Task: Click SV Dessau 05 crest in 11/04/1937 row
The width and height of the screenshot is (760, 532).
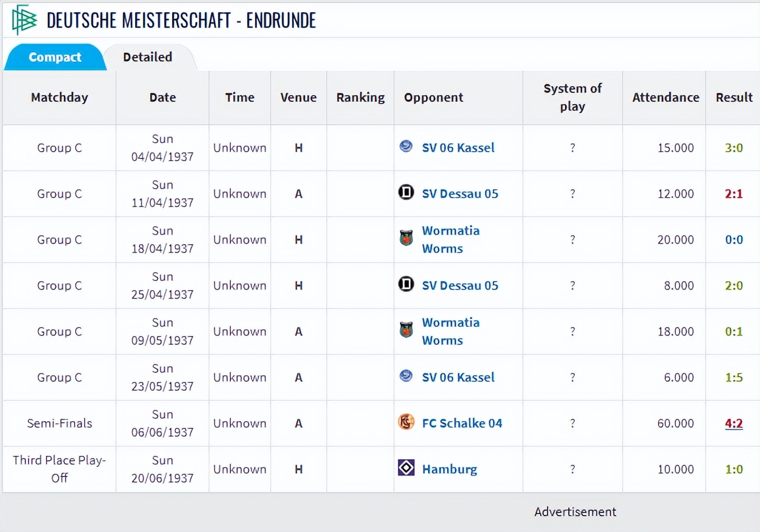Action: (406, 193)
